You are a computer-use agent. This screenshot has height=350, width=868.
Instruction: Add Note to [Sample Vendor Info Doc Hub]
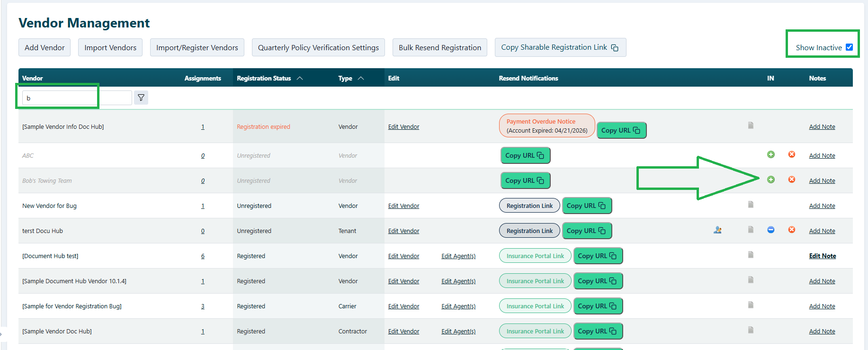click(822, 126)
